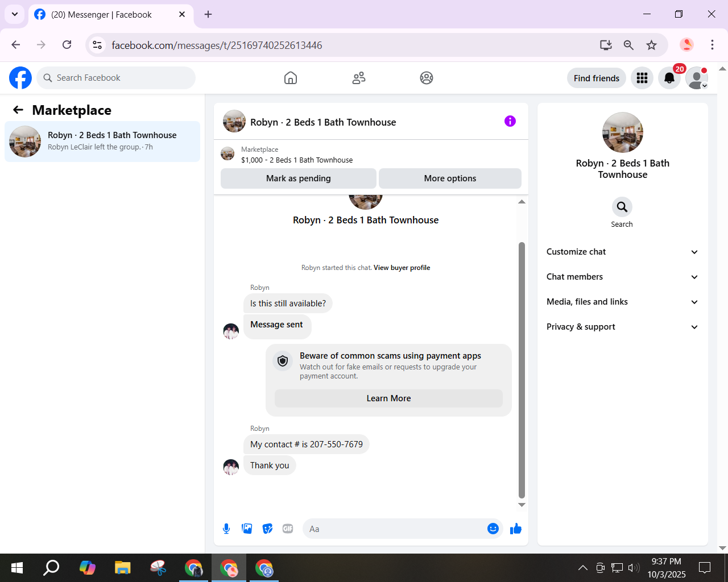
Task: Click Mark as pending button
Action: pyautogui.click(x=299, y=178)
